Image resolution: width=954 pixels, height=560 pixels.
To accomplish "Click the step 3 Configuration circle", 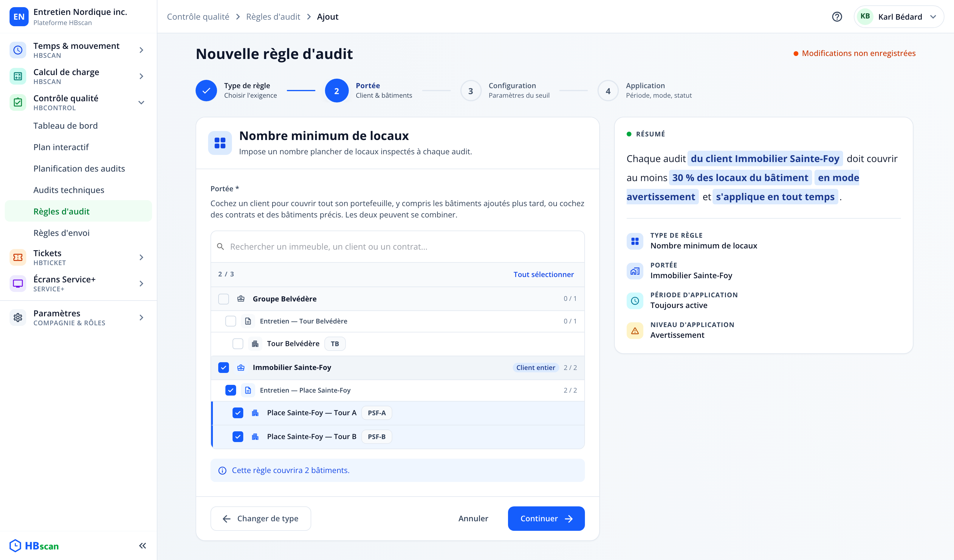I will click(x=470, y=91).
